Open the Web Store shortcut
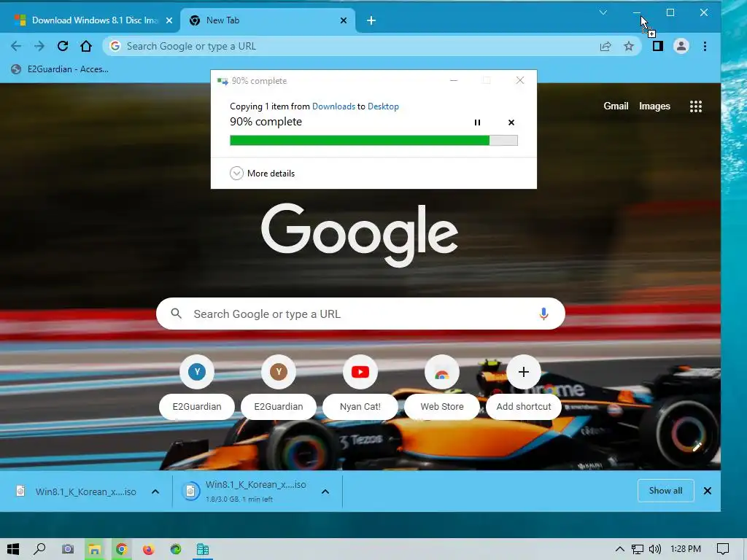 441,387
